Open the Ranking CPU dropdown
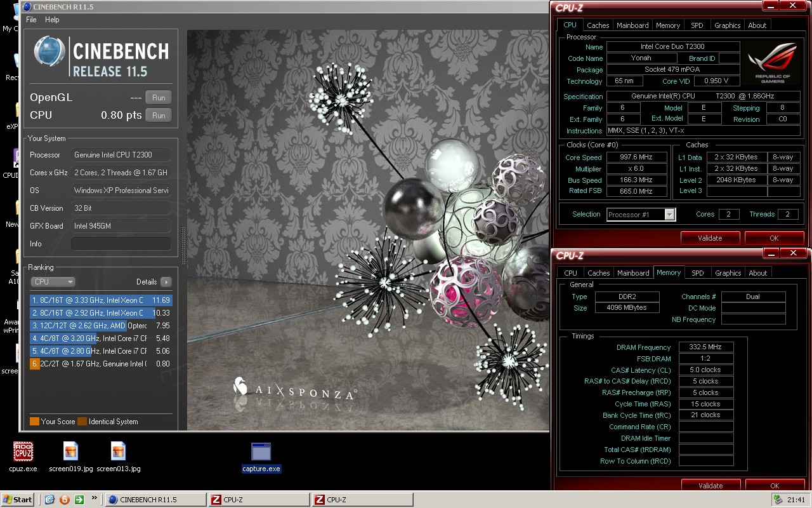This screenshot has width=812, height=508. 53,282
